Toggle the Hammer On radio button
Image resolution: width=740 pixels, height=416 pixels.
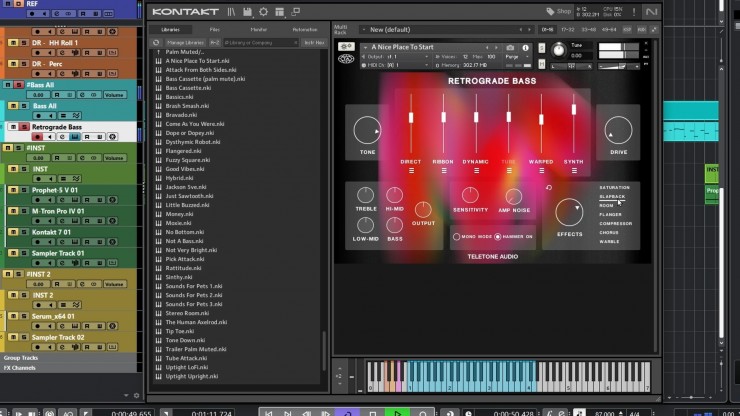click(x=499, y=236)
